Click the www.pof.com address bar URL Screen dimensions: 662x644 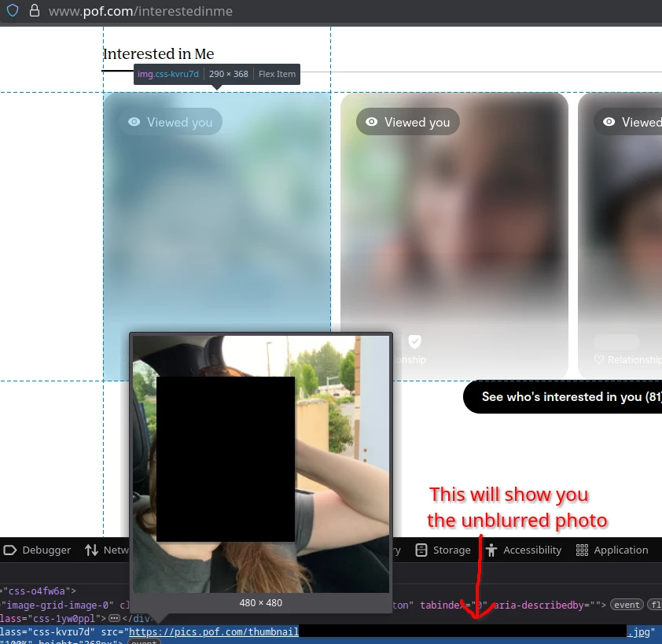tap(140, 11)
